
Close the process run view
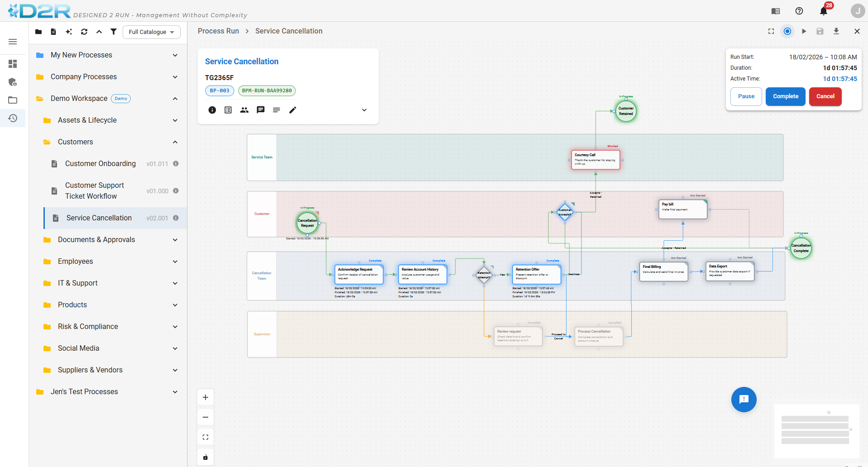click(857, 31)
